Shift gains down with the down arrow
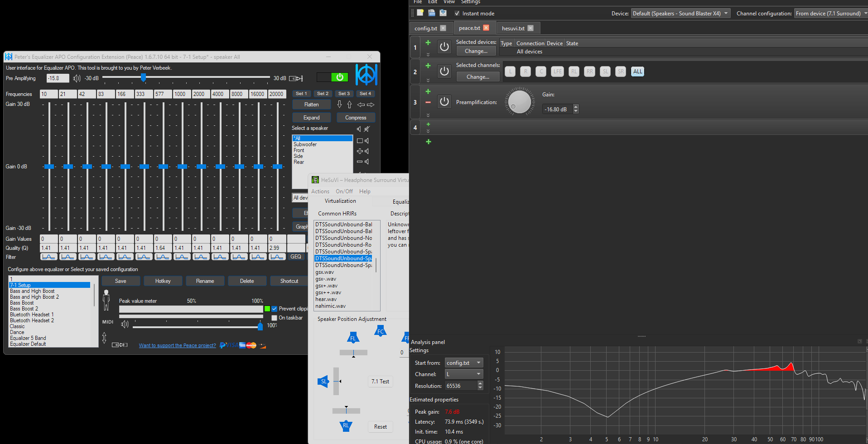 pos(339,105)
